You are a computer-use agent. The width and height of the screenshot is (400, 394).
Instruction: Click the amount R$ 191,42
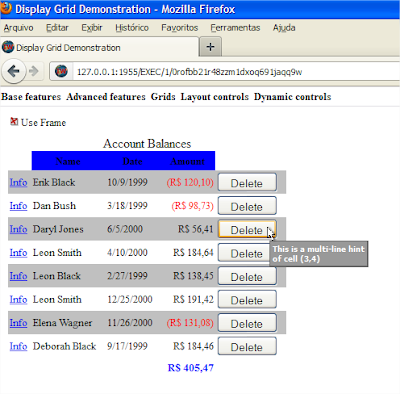point(193,299)
